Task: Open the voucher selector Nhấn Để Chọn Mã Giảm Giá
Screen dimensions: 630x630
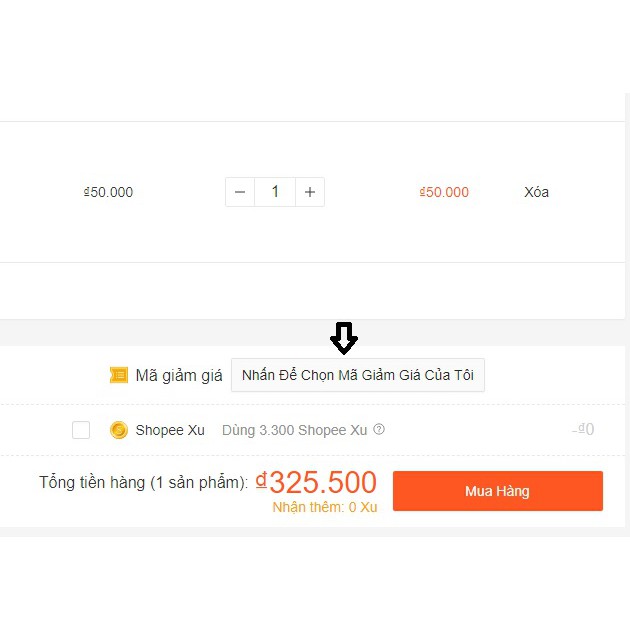Action: point(358,375)
